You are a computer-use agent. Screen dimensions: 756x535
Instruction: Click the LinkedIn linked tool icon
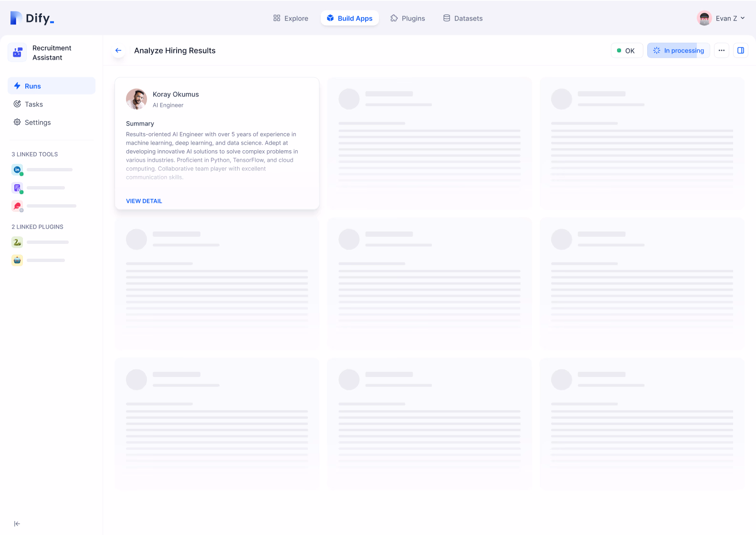[17, 169]
